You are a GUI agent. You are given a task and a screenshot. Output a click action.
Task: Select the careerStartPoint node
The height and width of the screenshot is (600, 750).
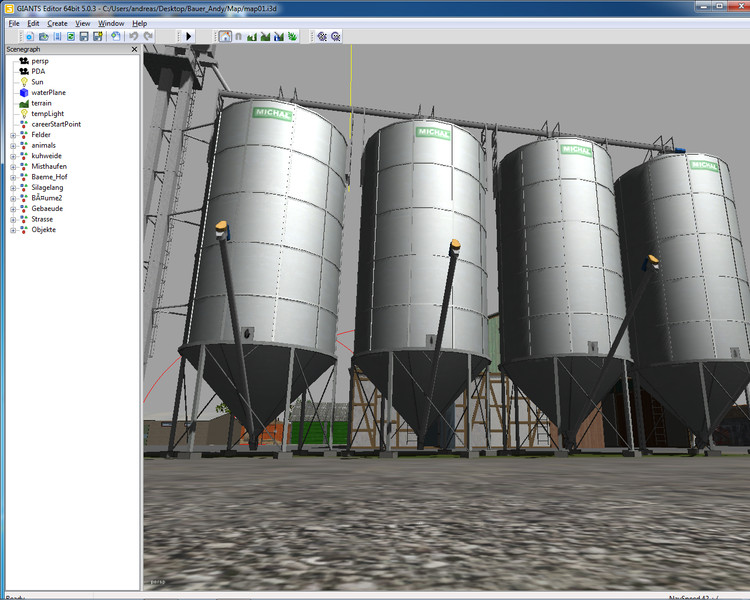tap(56, 124)
